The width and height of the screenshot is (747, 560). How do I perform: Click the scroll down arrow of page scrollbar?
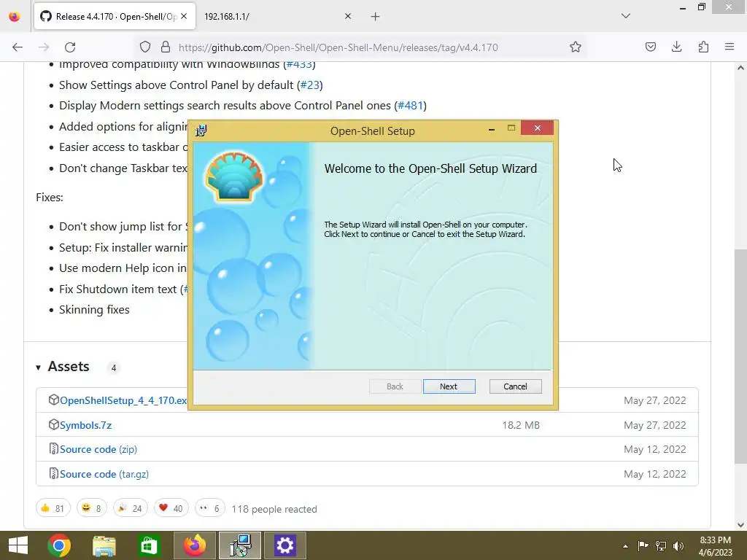pos(740,525)
